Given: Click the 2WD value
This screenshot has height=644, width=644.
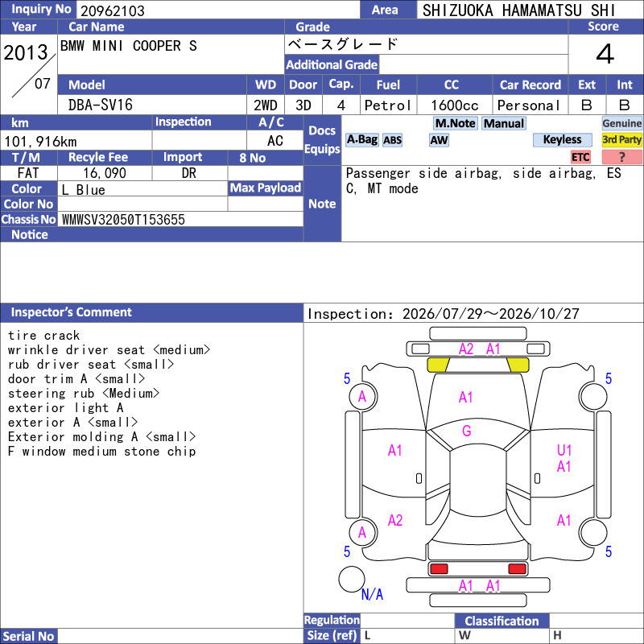Looking at the screenshot, I should 266,105.
